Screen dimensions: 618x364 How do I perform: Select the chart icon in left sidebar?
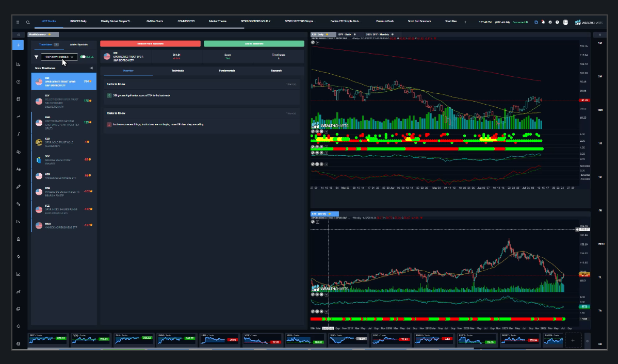click(18, 64)
